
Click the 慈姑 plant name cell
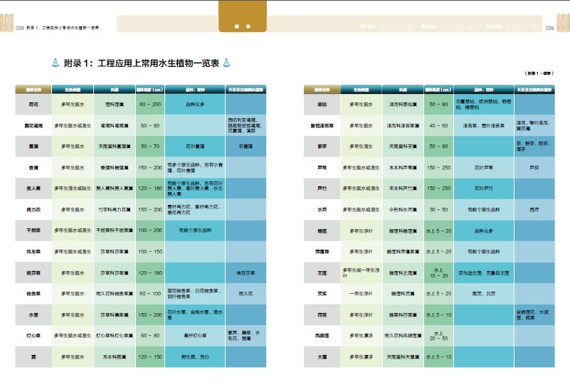click(322, 105)
